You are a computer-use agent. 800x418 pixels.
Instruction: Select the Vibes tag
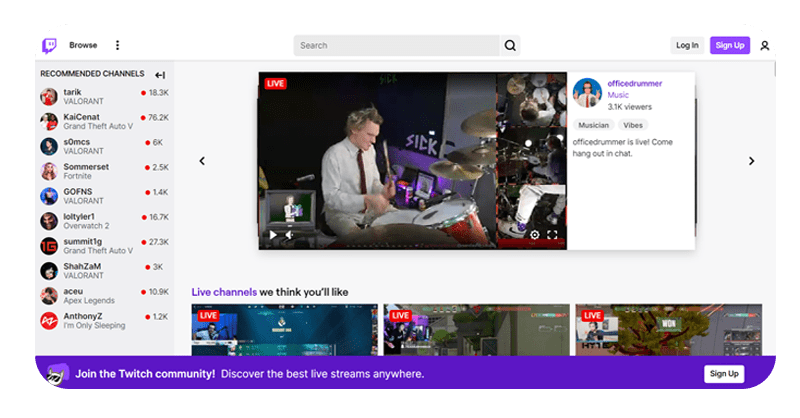633,125
